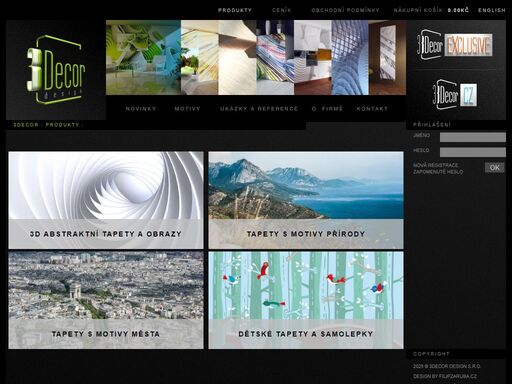Screen dimensions: 512x384
Task: Open the 3Decor CZ logo link
Action: (455, 95)
